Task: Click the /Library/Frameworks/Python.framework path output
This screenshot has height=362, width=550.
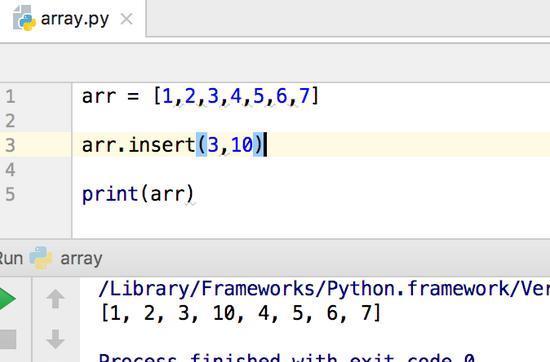Action: click(x=324, y=289)
